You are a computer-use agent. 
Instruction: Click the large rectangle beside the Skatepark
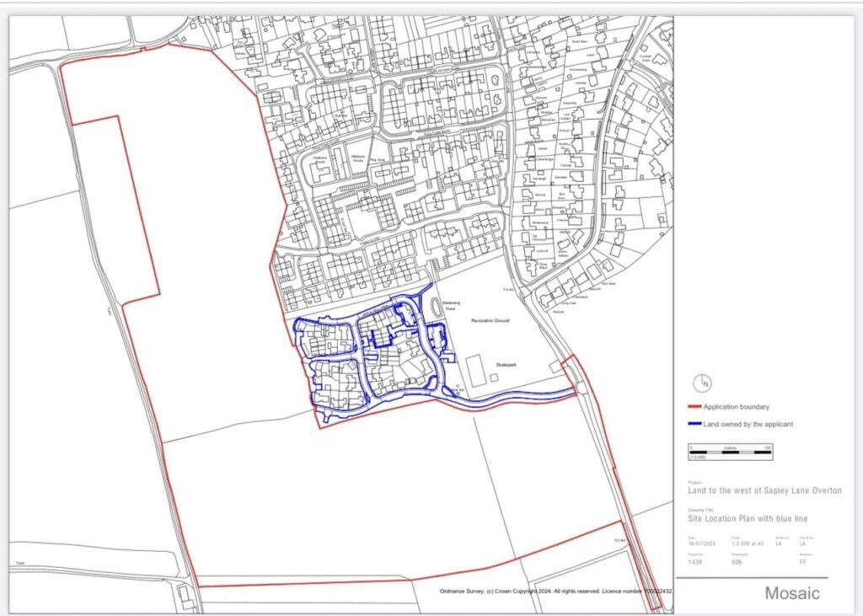[476, 371]
